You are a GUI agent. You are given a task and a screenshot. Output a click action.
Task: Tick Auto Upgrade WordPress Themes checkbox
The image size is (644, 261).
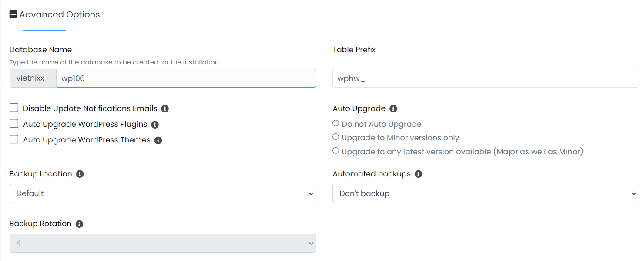click(14, 139)
